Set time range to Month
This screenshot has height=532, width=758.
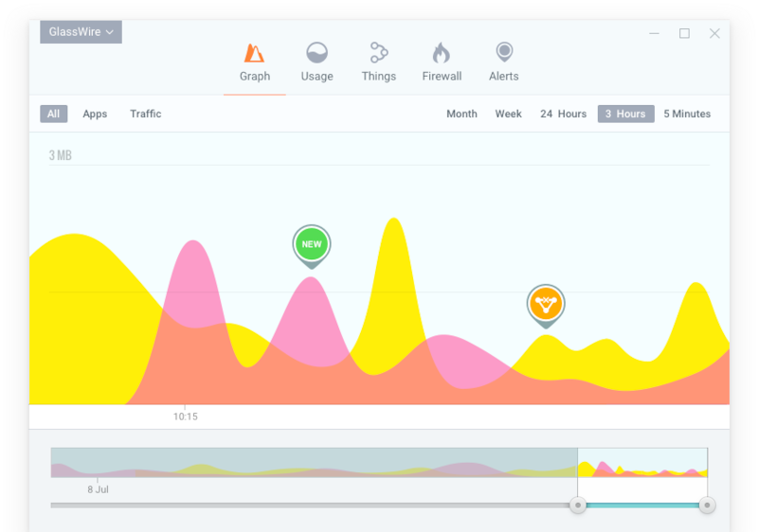tap(461, 114)
